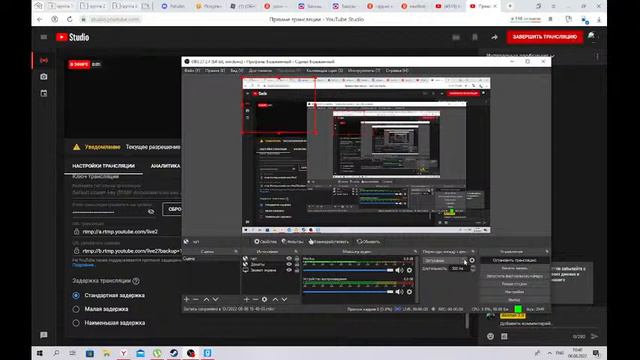Click the send arrow in live chat
The height and width of the screenshot is (360, 640).
click(594, 336)
